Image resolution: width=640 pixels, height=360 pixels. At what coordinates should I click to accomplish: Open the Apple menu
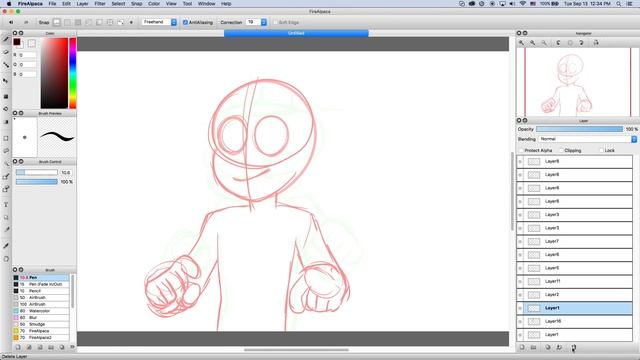coord(9,4)
